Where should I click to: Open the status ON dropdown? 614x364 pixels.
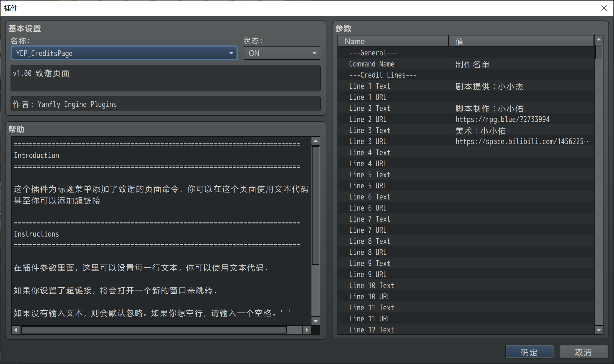click(282, 53)
